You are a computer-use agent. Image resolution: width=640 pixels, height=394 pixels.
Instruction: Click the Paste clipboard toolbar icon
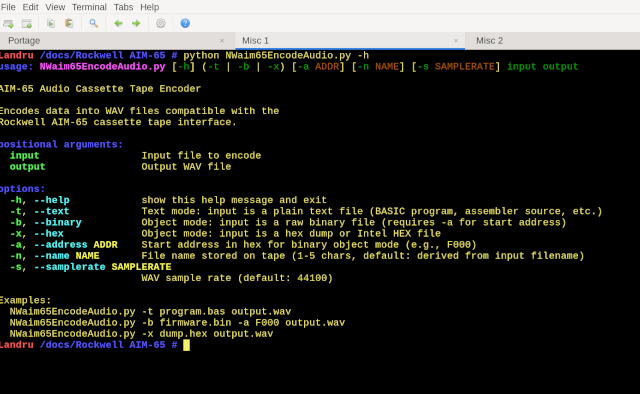tap(69, 24)
